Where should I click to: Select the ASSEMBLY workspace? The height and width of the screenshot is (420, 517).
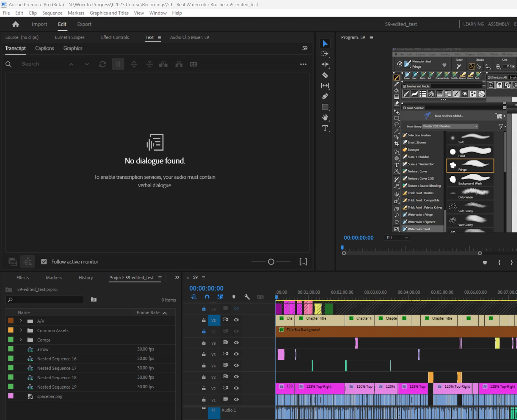pyautogui.click(x=499, y=24)
